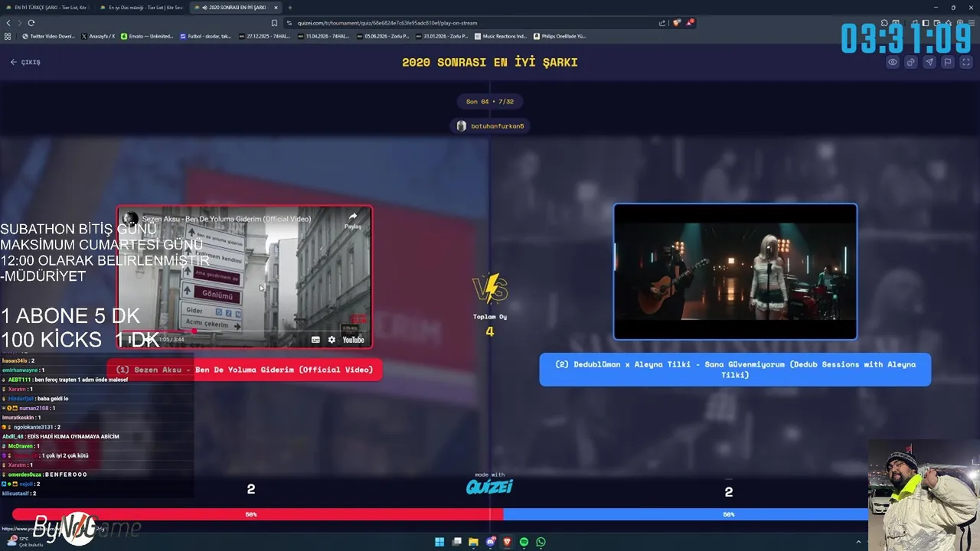The image size is (980, 551).
Task: Vote for Sezen Aksu - Ben De Yoluma Giderim
Action: point(244,370)
